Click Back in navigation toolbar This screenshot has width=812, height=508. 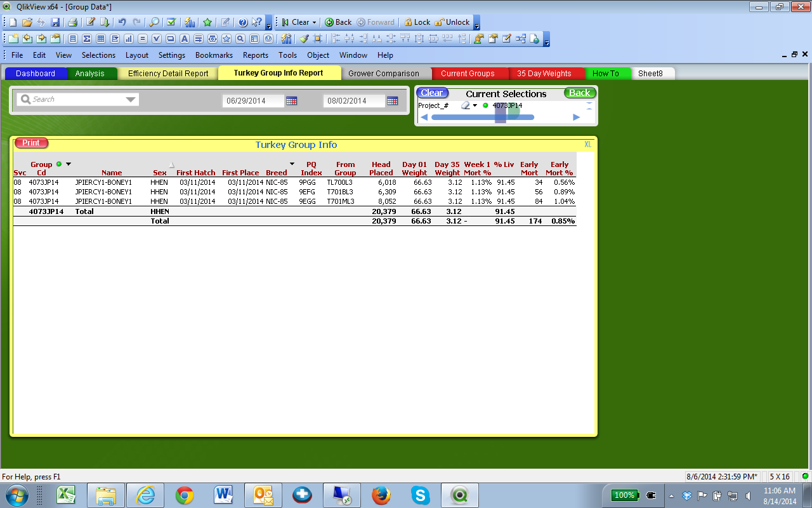tap(338, 22)
